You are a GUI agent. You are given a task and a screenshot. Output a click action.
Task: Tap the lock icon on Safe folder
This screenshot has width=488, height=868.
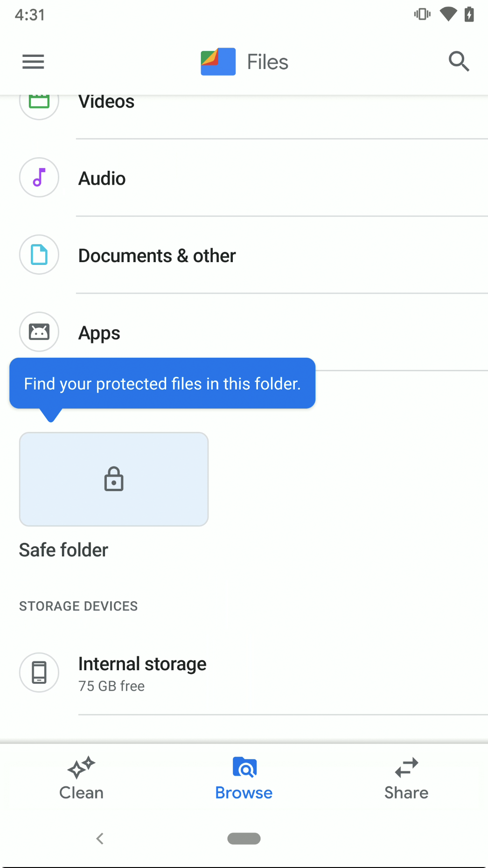point(113,479)
